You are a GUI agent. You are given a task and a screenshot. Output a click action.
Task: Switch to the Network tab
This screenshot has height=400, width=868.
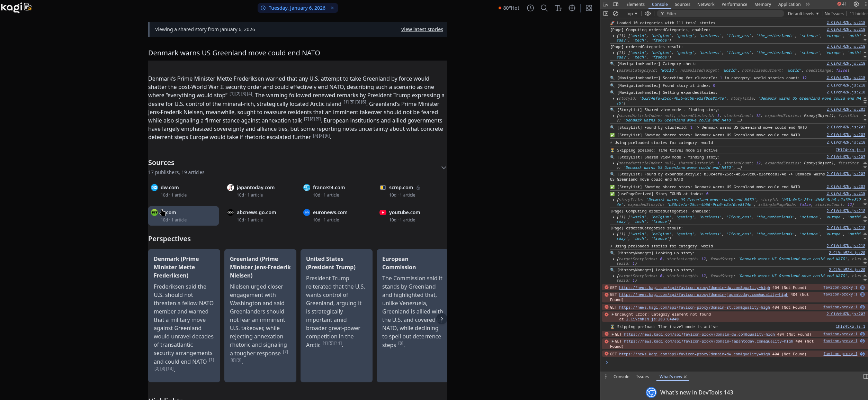click(x=705, y=4)
